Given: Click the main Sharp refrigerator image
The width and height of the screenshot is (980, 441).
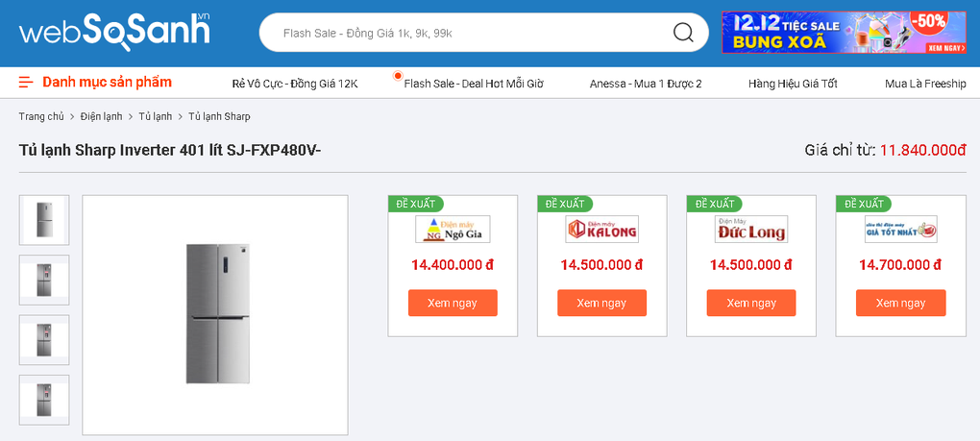Looking at the screenshot, I should [x=215, y=315].
